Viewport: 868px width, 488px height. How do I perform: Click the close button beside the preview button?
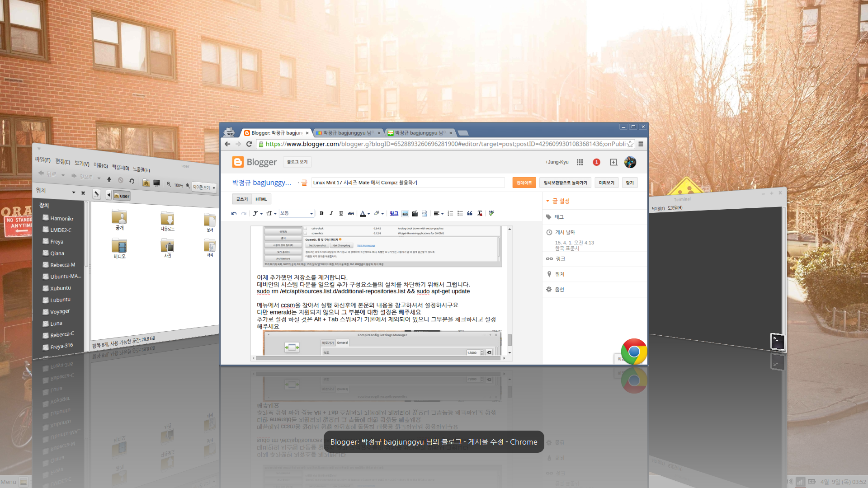[630, 183]
